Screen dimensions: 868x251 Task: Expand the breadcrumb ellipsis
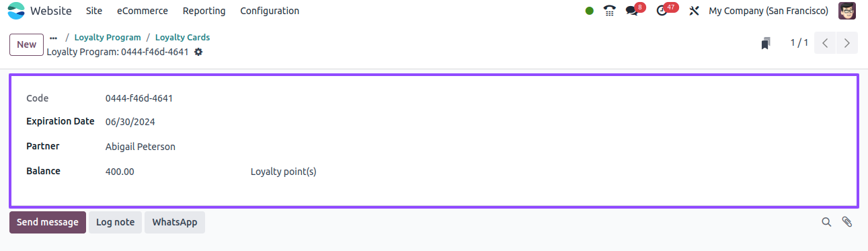tap(54, 38)
